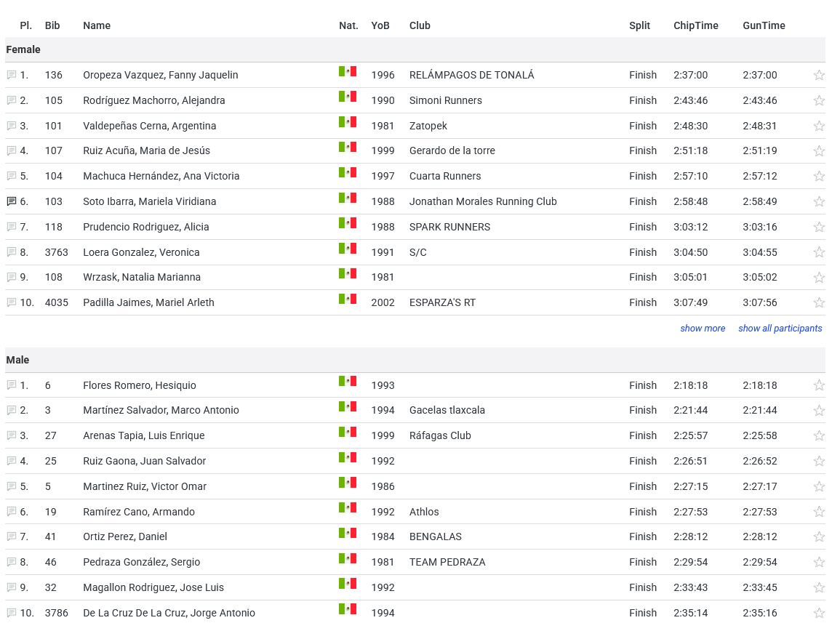
Task: Show all participants in Female list
Action: point(780,329)
